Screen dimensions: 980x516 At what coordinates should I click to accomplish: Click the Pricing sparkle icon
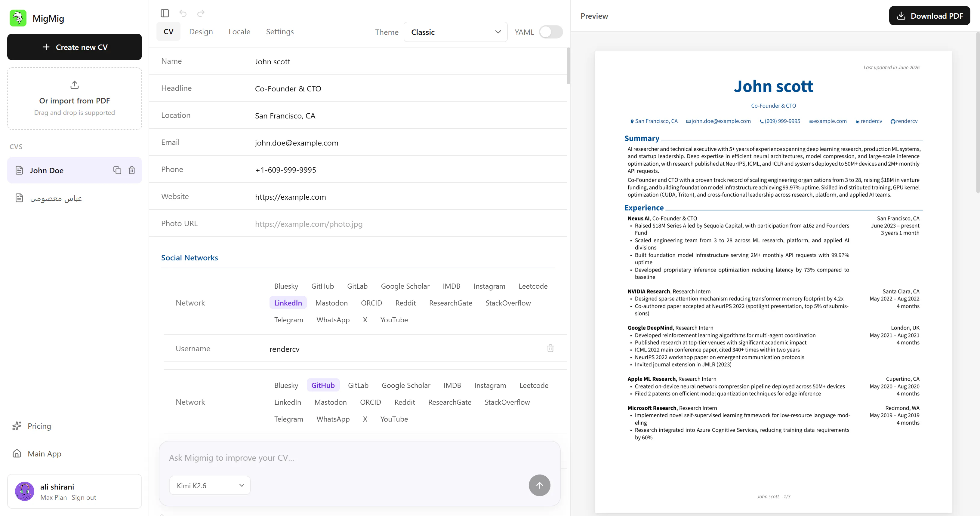[17, 426]
